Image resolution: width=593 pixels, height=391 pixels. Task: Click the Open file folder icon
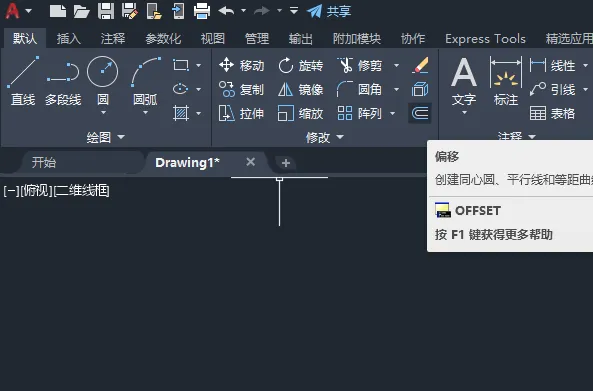coord(81,11)
